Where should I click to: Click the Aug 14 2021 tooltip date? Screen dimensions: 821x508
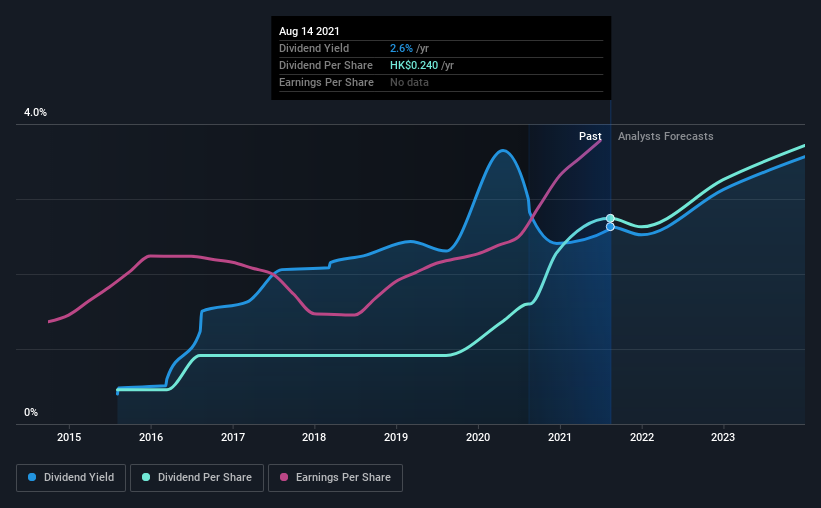click(309, 31)
